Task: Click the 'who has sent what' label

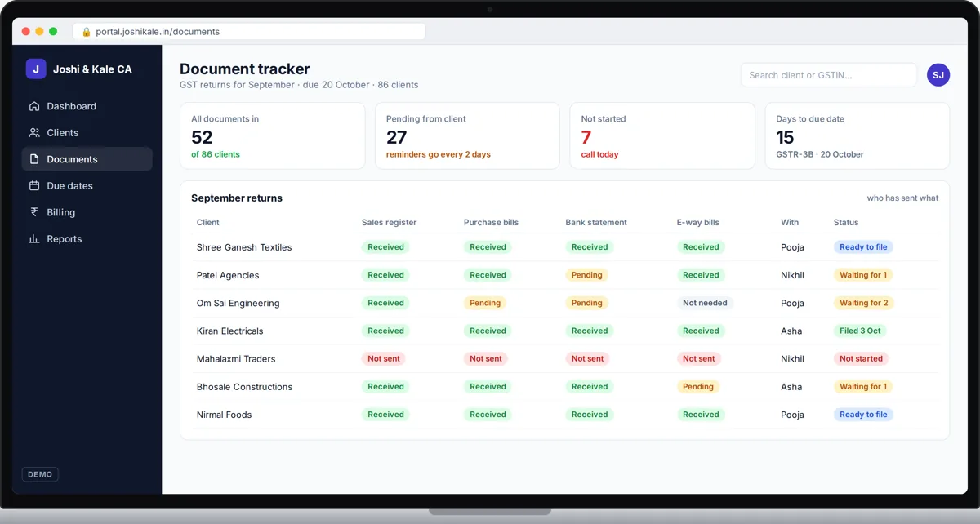Action: pos(902,198)
